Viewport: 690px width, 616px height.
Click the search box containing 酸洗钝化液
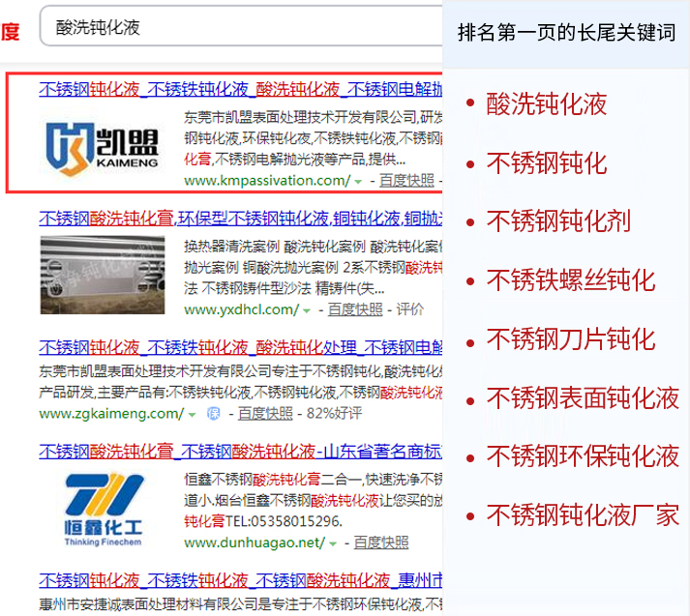(x=241, y=26)
